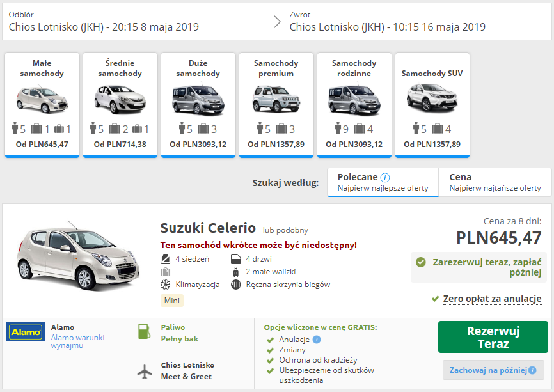Click the seat icon beside 4 siedzeń
This screenshot has width=554, height=392.
(165, 259)
